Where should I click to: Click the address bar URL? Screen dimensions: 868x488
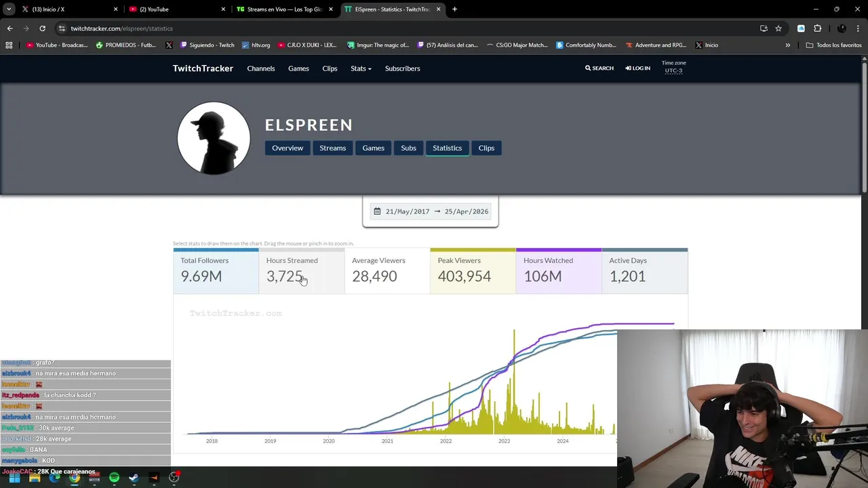122,28
